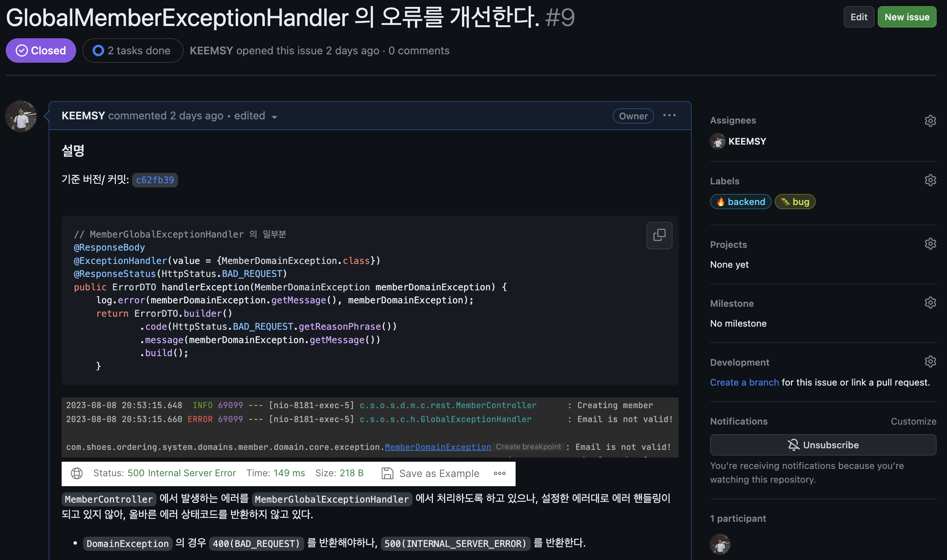The height and width of the screenshot is (560, 947).
Task: Open the Milestone settings gear
Action: point(930,303)
